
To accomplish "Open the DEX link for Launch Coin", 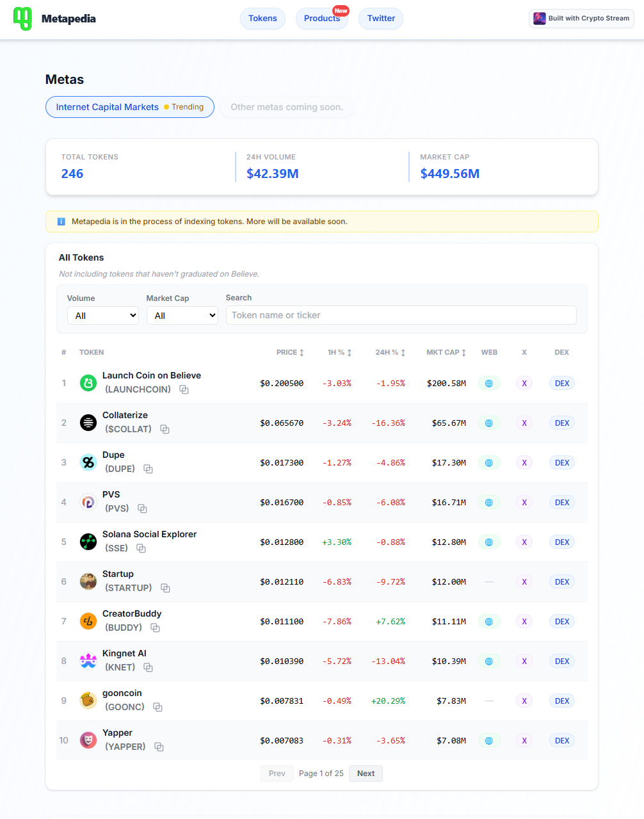I will coord(562,384).
